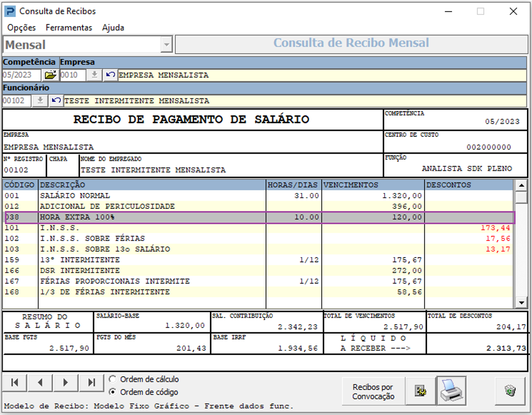Click the table scrollbar thumb
Screen dimensions: 532x415
coord(521,197)
